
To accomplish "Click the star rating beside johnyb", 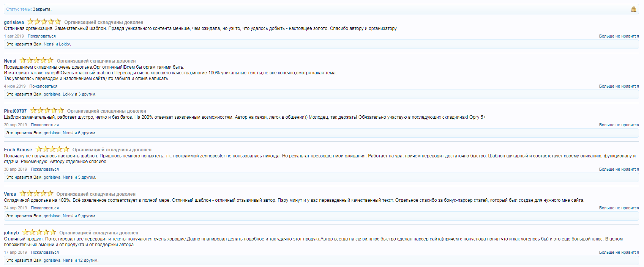I will (39, 232).
